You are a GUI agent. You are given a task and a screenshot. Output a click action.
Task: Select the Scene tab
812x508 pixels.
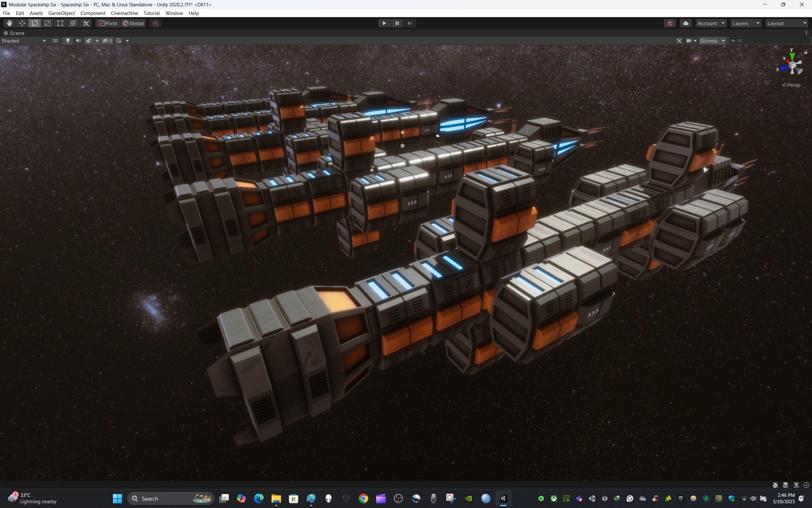[14, 33]
